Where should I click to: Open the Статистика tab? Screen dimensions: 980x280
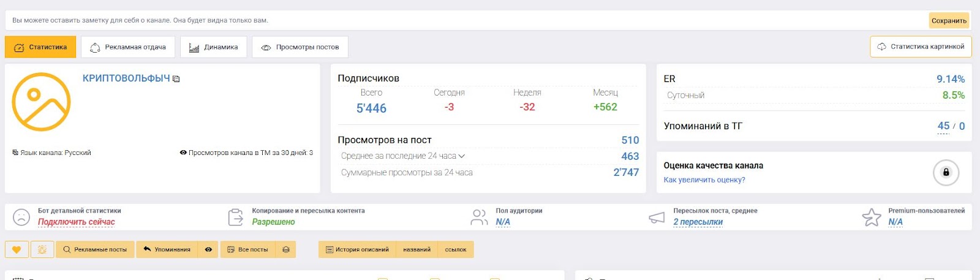(40, 47)
